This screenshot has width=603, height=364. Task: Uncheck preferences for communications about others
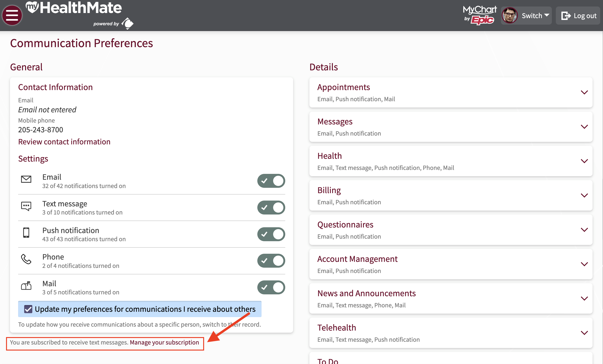coord(28,309)
